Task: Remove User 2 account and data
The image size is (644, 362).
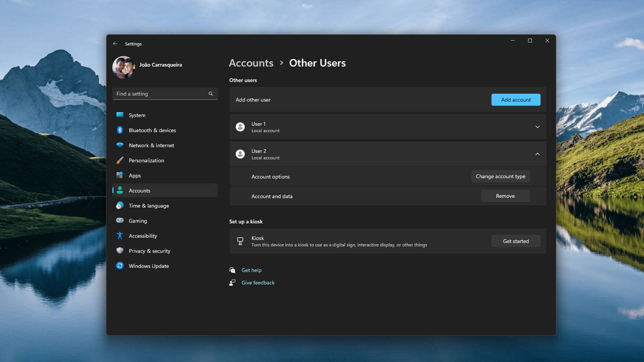Action: [x=505, y=196]
